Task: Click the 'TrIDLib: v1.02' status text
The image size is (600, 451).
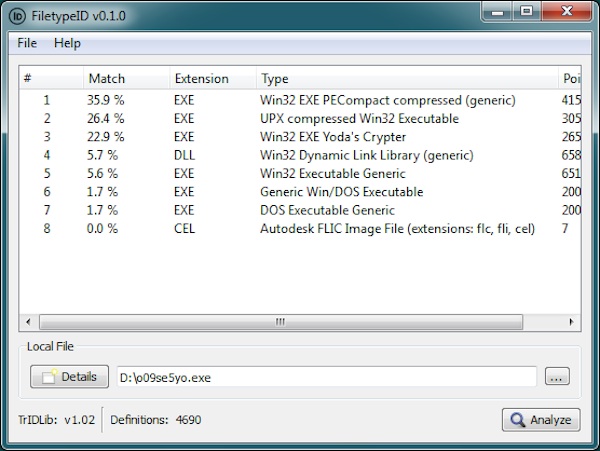Action: tap(57, 420)
